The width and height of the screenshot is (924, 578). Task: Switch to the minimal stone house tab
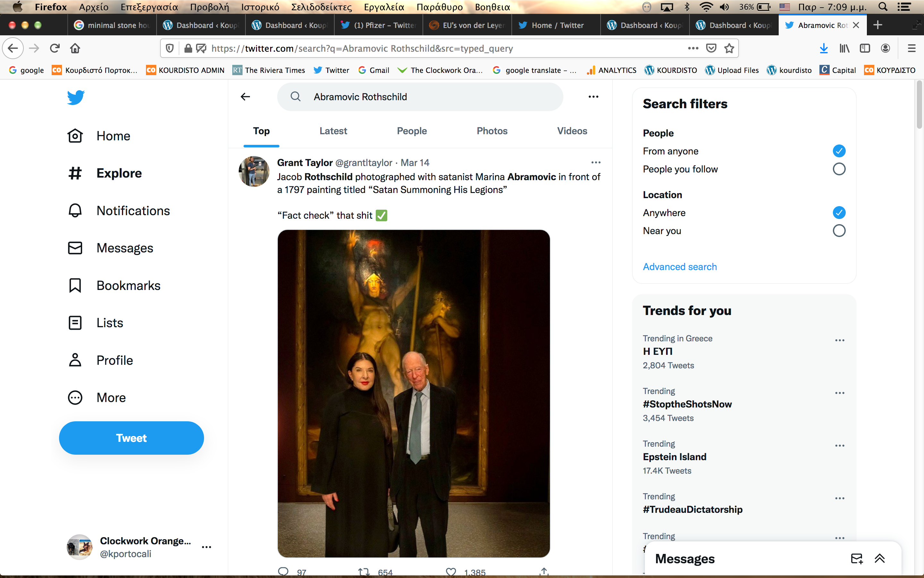coord(112,25)
